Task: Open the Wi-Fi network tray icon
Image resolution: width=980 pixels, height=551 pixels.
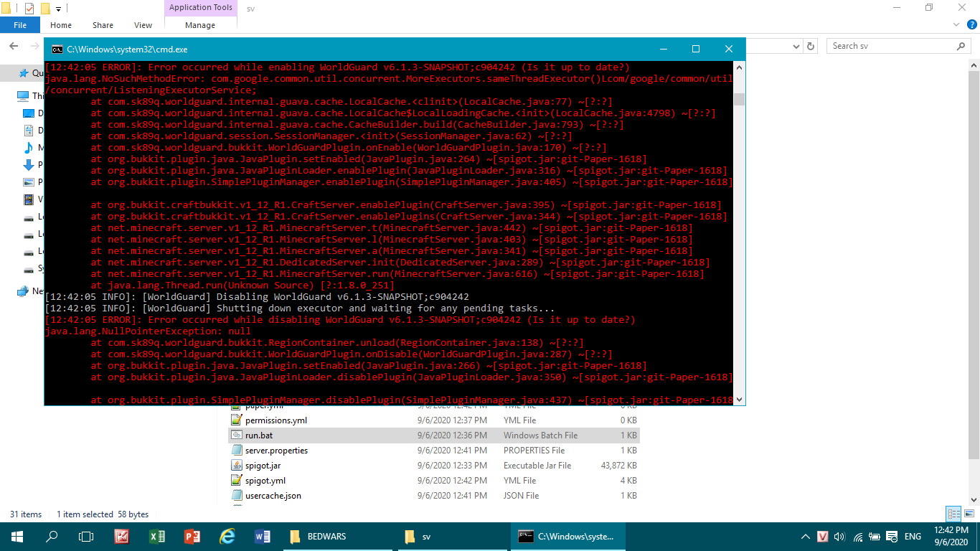Action: tap(857, 537)
